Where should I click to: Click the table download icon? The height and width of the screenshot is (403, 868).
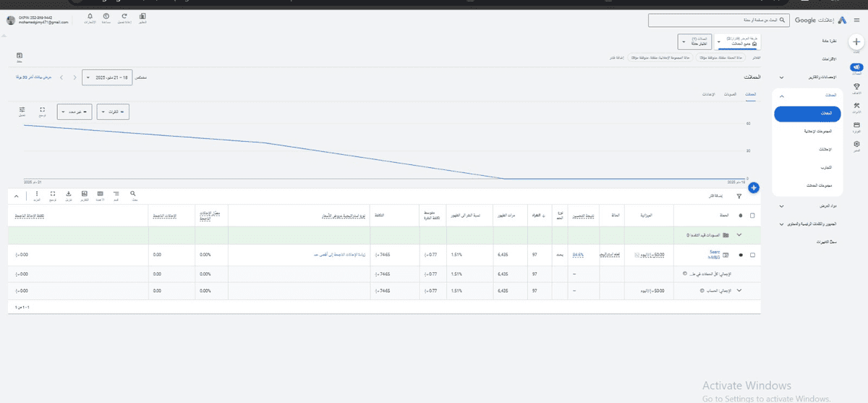pos(68,195)
